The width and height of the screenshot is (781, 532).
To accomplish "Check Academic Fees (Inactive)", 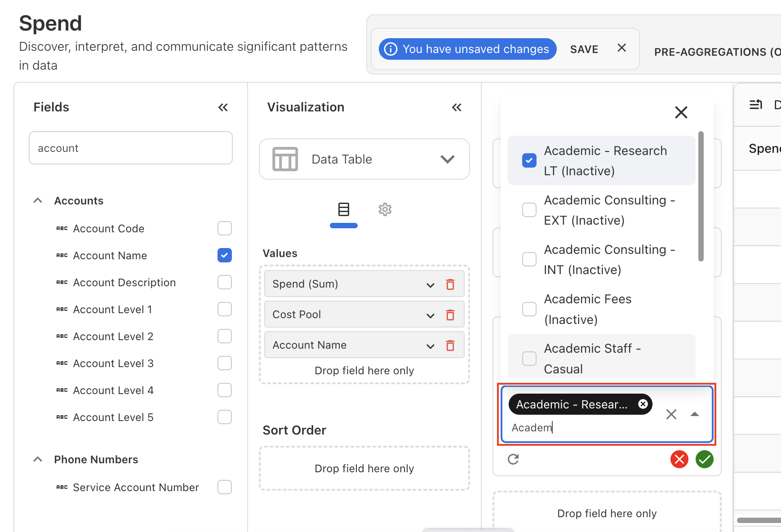I will pos(529,309).
